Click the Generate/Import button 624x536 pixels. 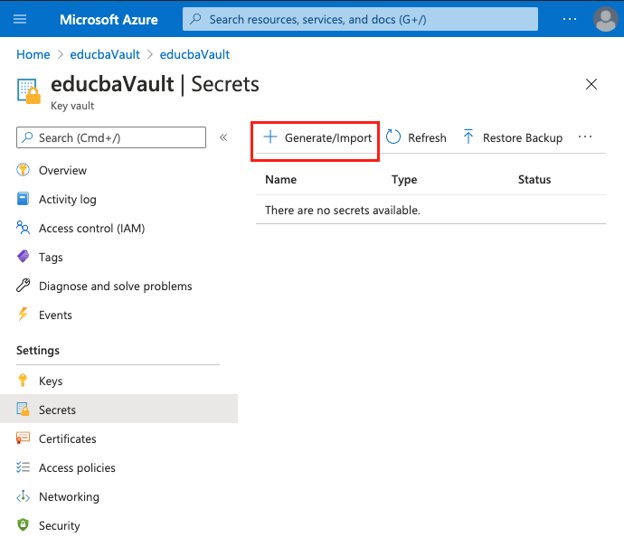(318, 138)
